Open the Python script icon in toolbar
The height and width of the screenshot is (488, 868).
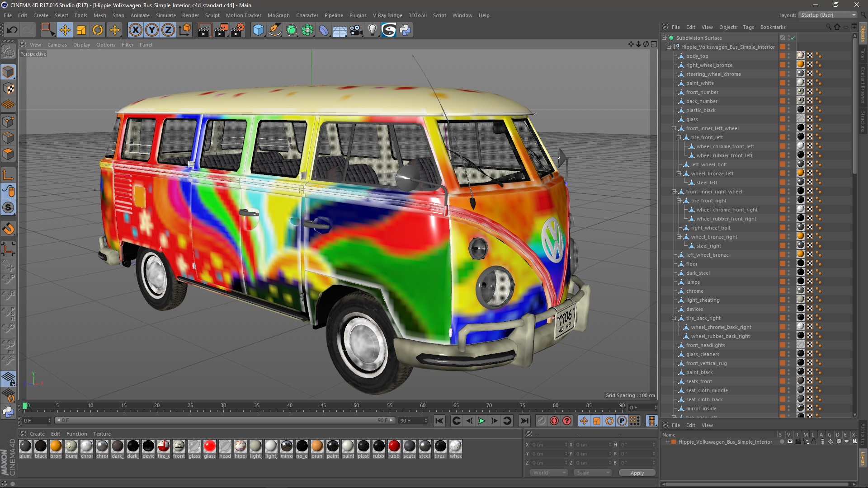(405, 30)
